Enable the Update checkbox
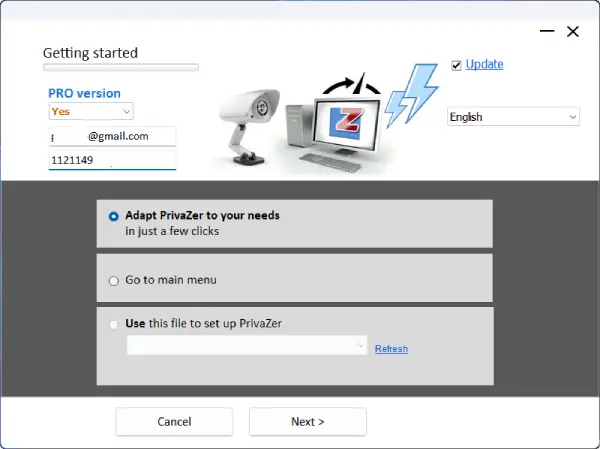 coord(456,65)
